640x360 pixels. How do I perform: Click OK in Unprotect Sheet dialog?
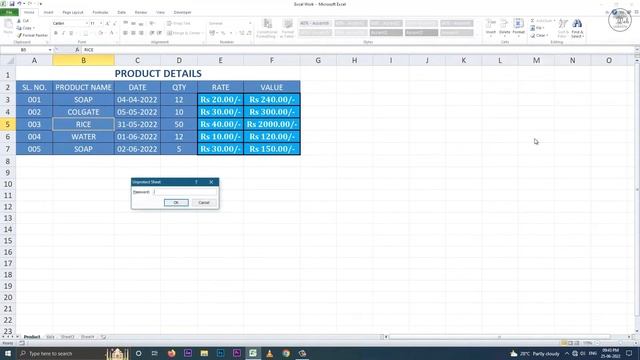point(176,202)
